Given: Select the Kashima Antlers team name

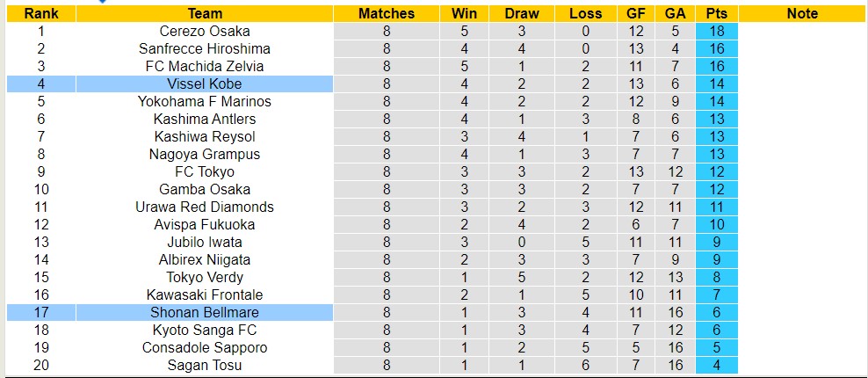Looking at the screenshot, I should coord(205,119).
